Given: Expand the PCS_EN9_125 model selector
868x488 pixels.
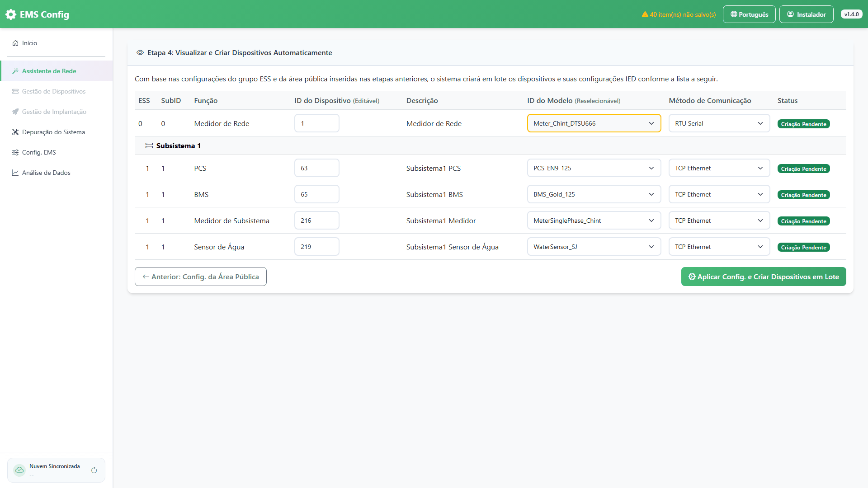Looking at the screenshot, I should (594, 168).
